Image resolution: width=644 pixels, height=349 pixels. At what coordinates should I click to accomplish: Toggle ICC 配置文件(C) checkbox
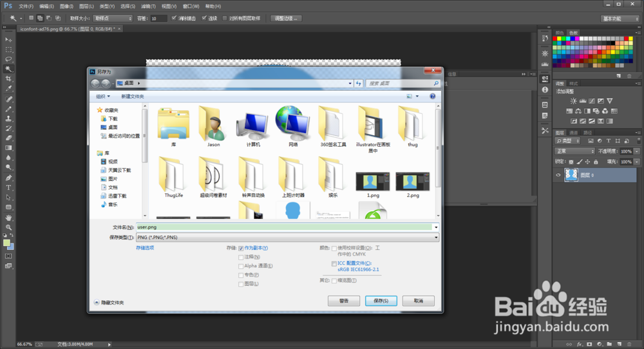pos(334,263)
